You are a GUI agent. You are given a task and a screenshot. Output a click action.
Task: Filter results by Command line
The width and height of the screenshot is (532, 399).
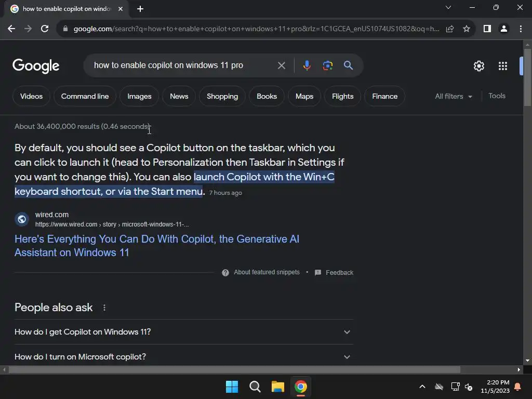tap(85, 96)
